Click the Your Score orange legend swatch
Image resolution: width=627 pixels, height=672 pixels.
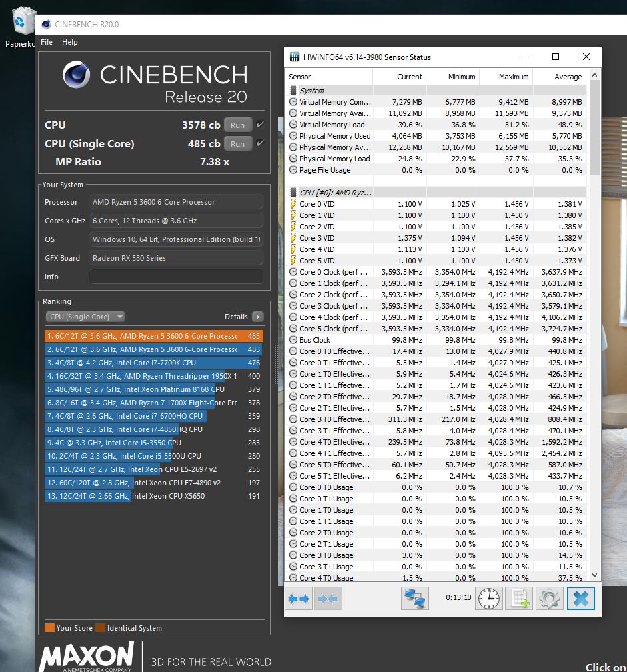click(49, 628)
